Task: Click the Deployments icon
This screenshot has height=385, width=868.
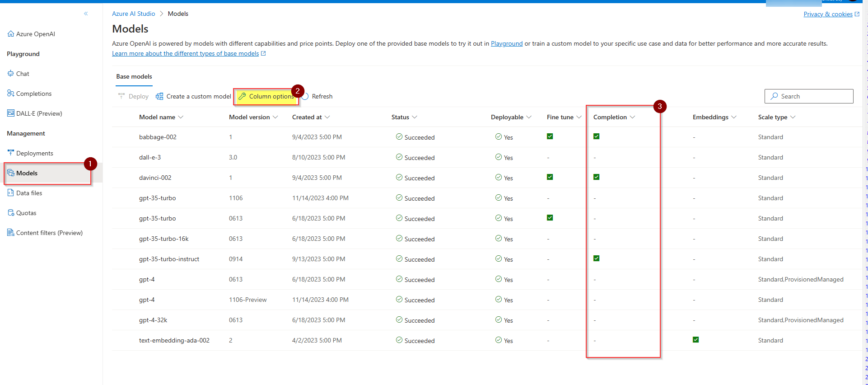Action: [x=11, y=153]
